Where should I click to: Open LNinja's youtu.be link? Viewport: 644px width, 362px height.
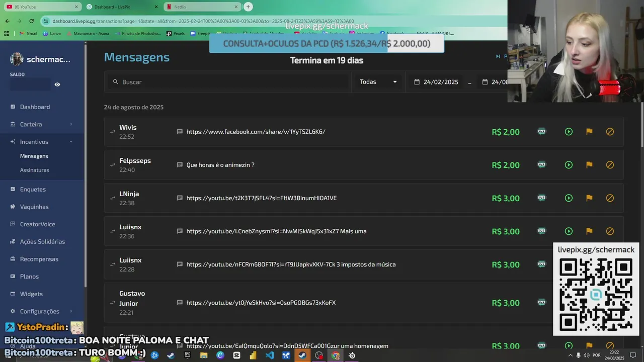click(262, 198)
